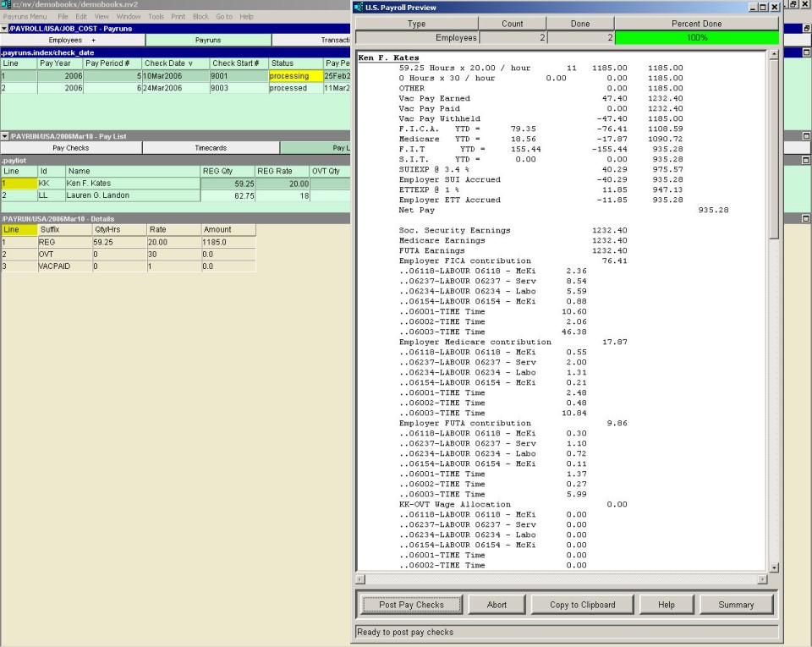Click the restore icon on the Payruns panel row

click(805, 28)
